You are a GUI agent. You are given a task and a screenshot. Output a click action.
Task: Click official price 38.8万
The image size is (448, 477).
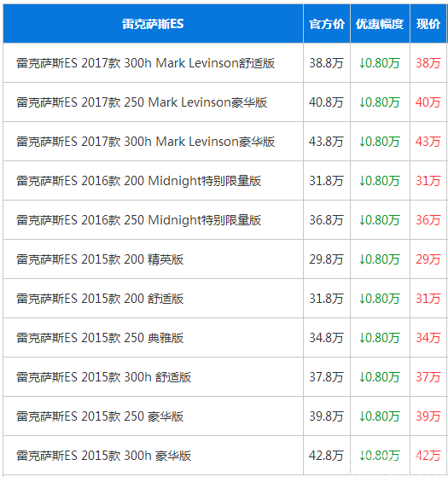click(326, 63)
